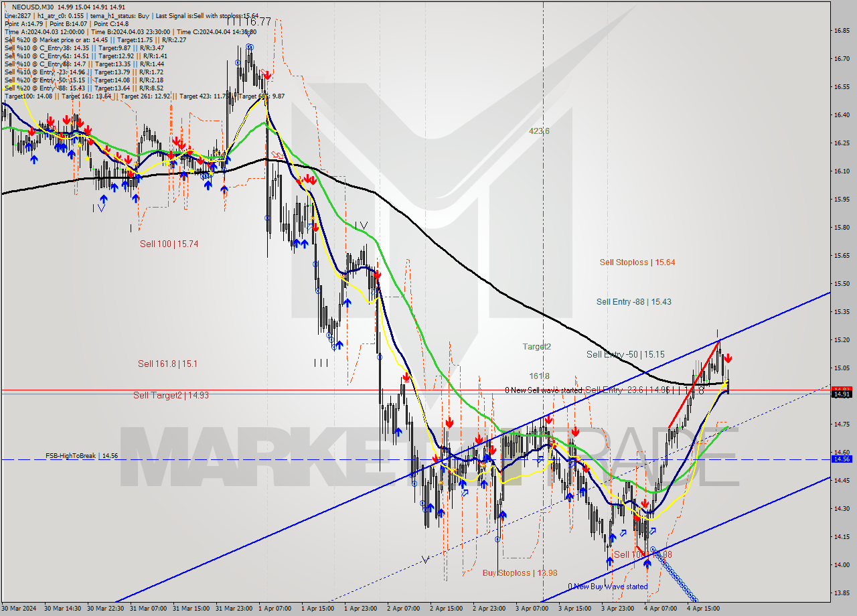Click the 16.85 price axis value
This screenshot has height=616, width=857.
click(x=842, y=31)
